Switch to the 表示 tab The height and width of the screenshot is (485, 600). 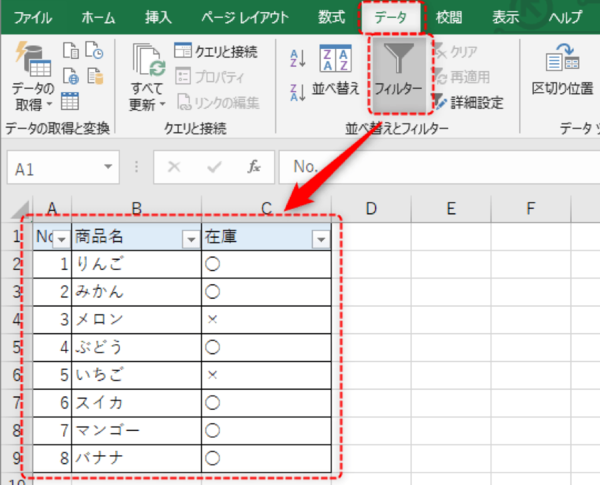(x=505, y=18)
